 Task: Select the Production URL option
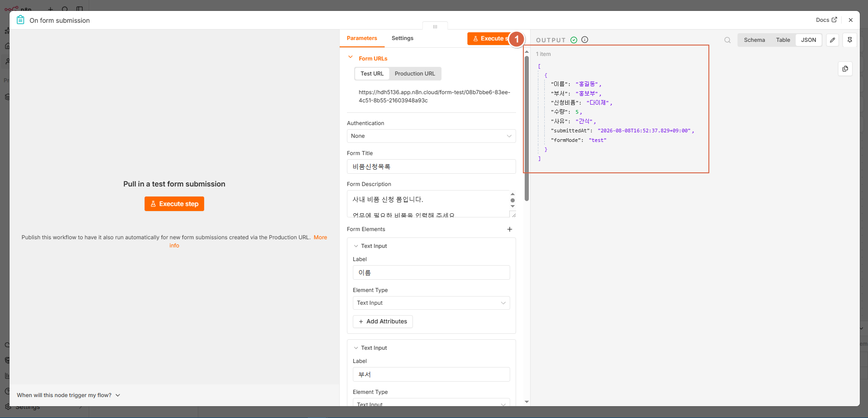(x=415, y=74)
